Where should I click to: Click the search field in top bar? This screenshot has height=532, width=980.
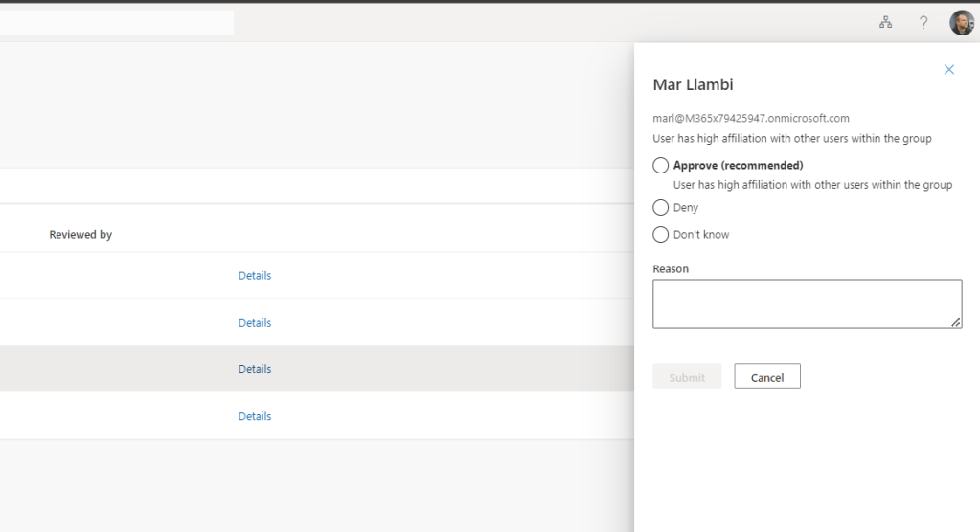pos(115,23)
